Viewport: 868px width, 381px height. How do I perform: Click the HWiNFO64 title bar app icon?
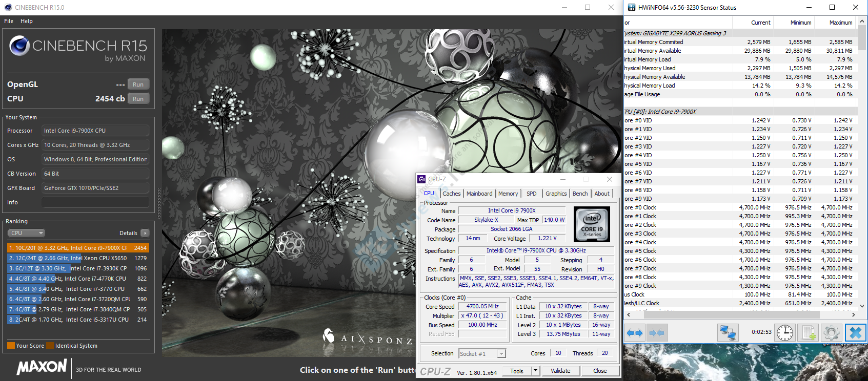pyautogui.click(x=632, y=7)
